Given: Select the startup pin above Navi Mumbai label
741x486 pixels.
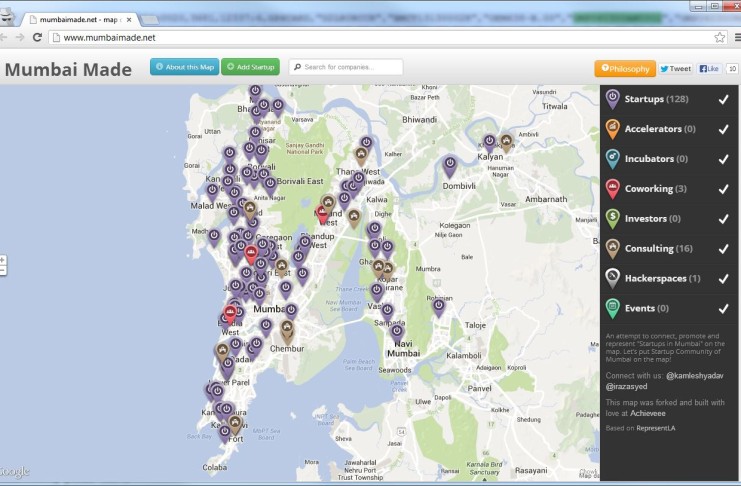Looking at the screenshot, I should tap(397, 333).
